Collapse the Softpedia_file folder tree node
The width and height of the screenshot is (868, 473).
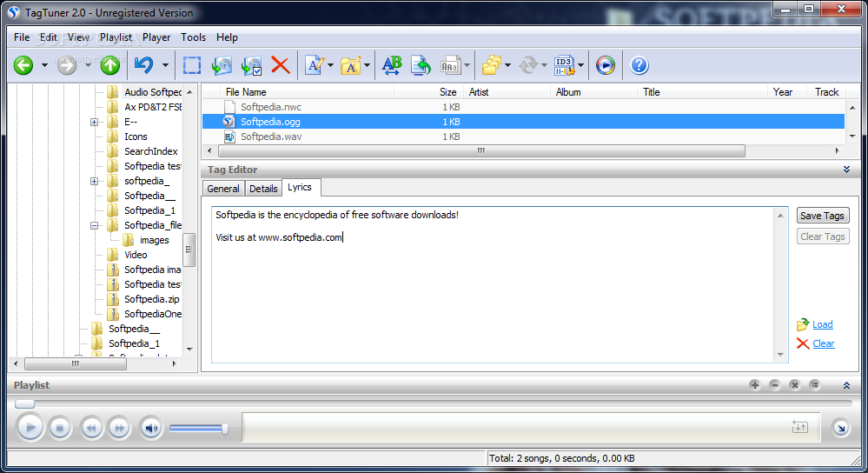coord(94,225)
